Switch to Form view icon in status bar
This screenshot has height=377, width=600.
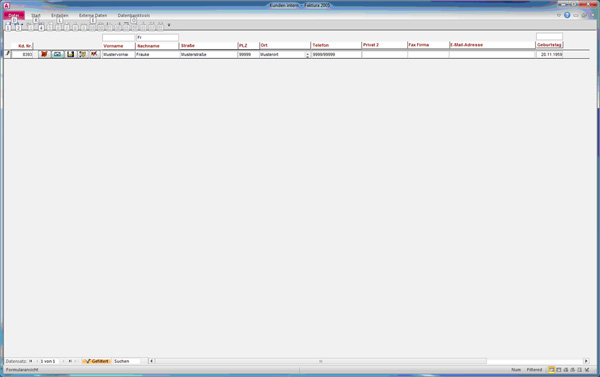[x=551, y=370]
